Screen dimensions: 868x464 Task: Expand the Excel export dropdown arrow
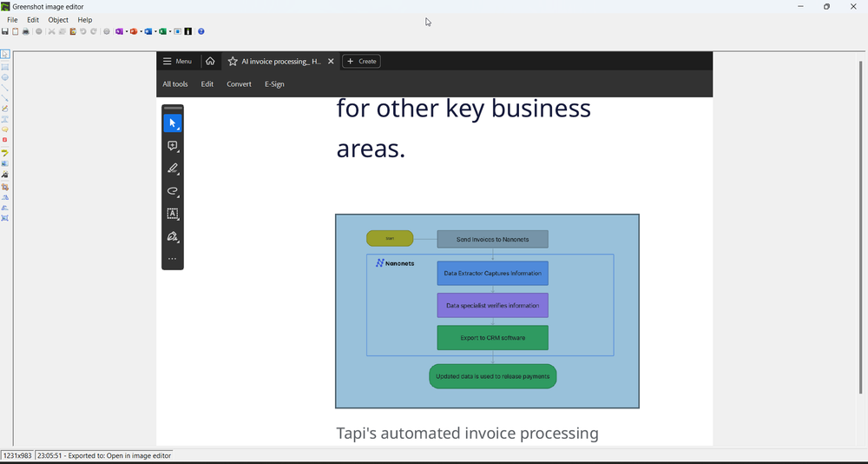pyautogui.click(x=170, y=31)
